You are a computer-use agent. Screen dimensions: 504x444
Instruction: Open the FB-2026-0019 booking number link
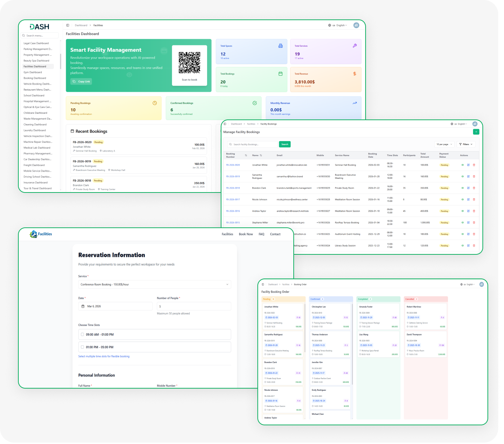[x=233, y=176]
